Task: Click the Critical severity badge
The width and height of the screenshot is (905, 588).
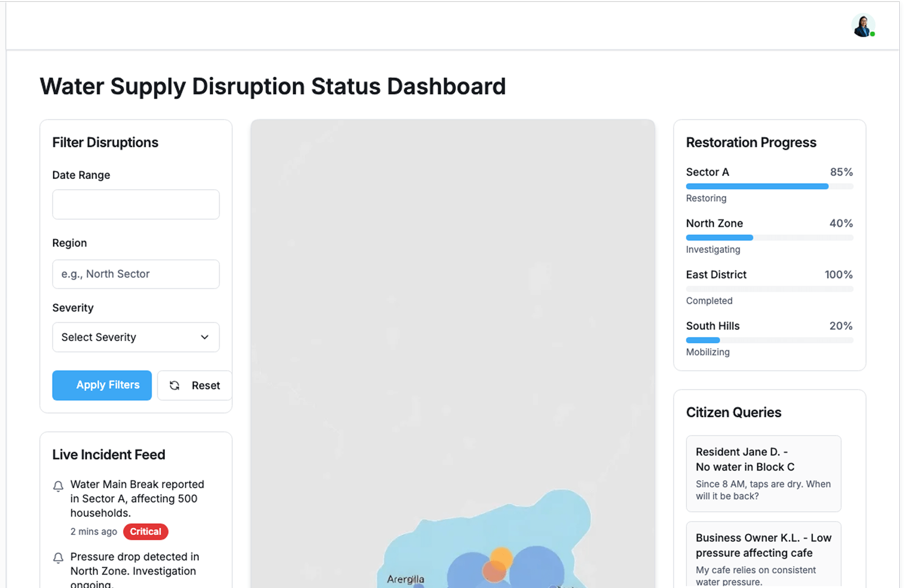Action: (x=145, y=531)
